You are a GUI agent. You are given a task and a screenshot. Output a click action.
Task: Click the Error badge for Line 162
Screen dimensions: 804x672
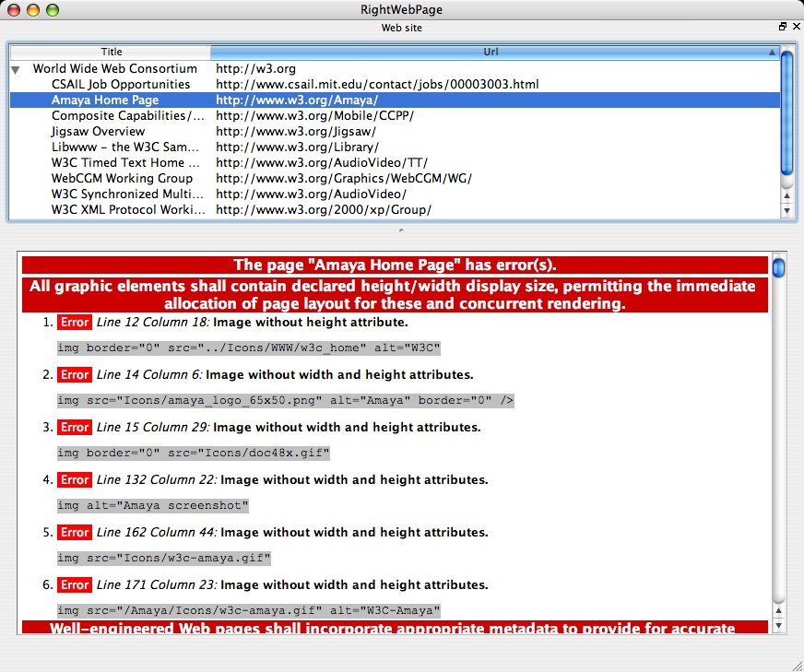(75, 533)
